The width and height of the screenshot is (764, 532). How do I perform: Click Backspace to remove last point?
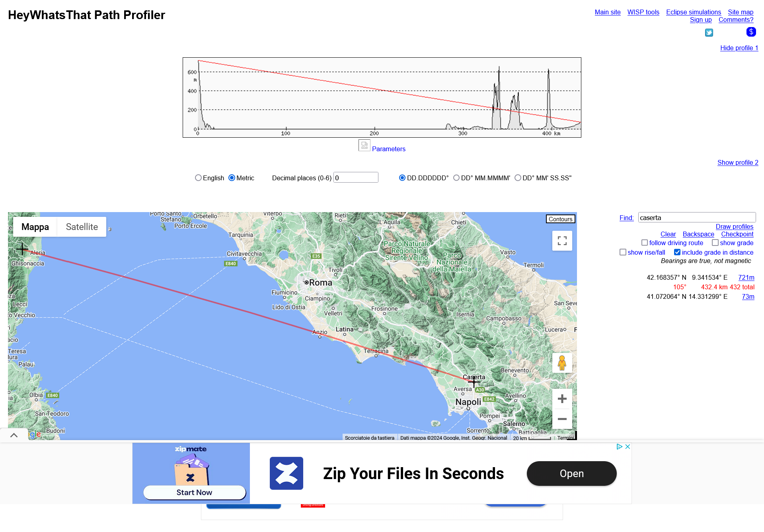(x=698, y=234)
